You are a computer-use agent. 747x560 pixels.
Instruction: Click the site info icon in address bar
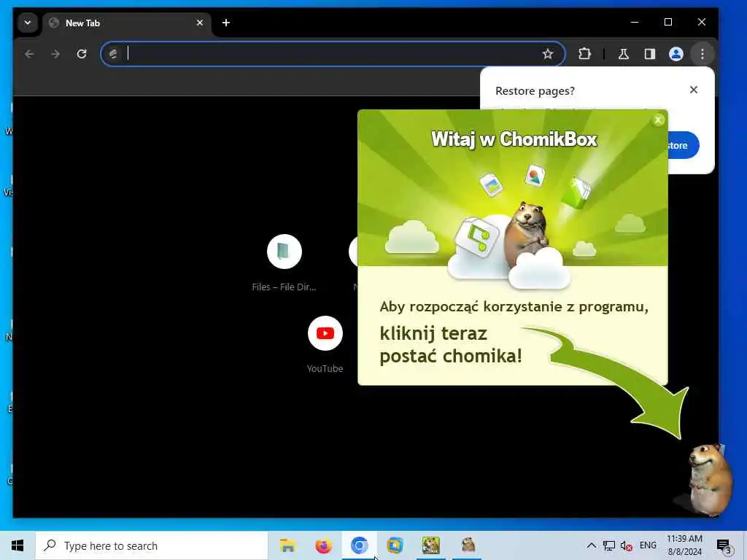coord(113,54)
